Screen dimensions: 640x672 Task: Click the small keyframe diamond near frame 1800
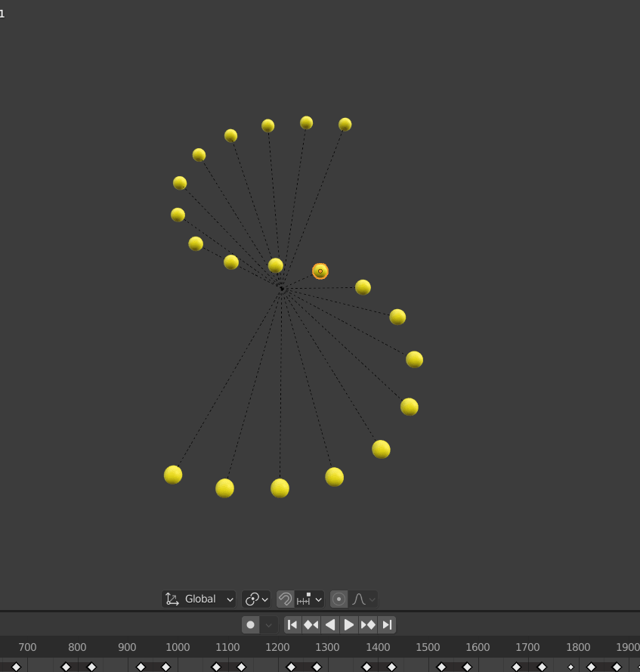[570, 667]
